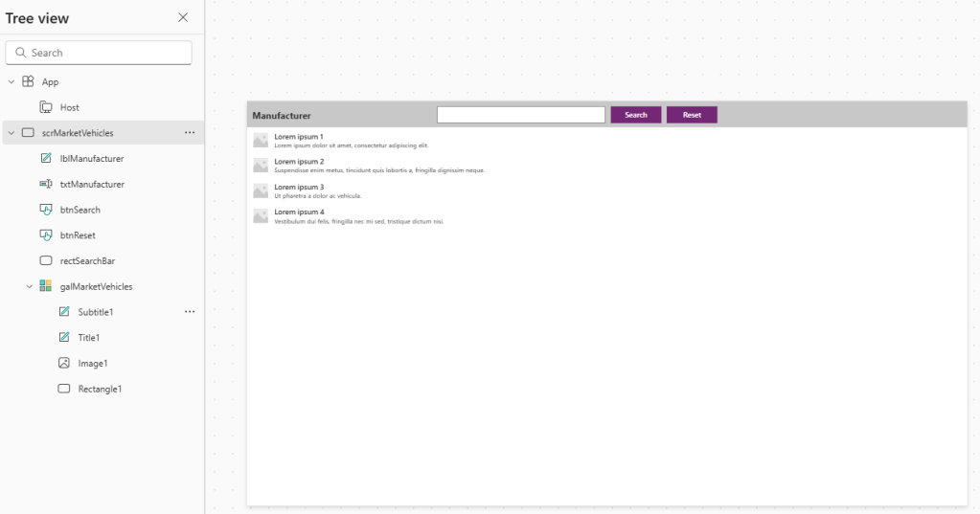980x514 pixels.
Task: Close the Tree view panel
Action: pos(183,18)
